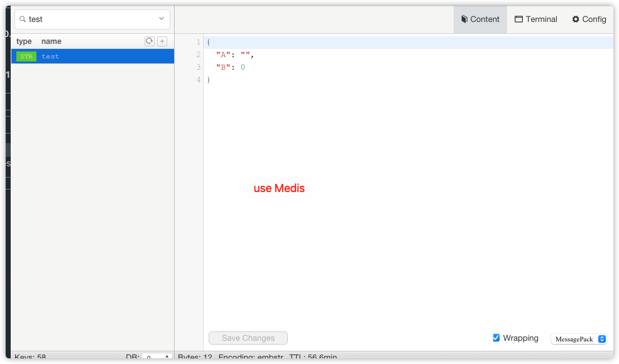Viewport: 619px width, 364px height.
Task: Refresh the key list
Action: [149, 41]
